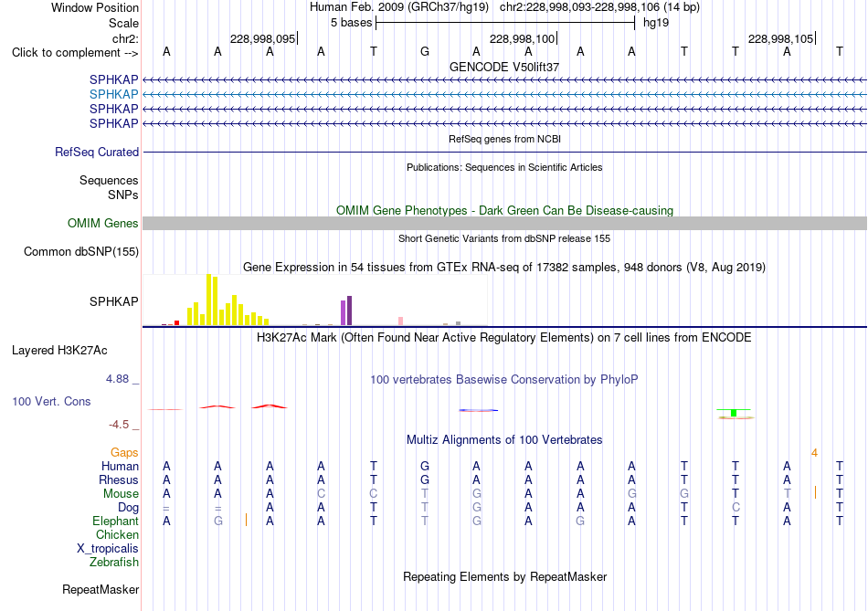This screenshot has width=868, height=611.
Task: Click the orange insertion bar in Mouse row
Action: [815, 492]
